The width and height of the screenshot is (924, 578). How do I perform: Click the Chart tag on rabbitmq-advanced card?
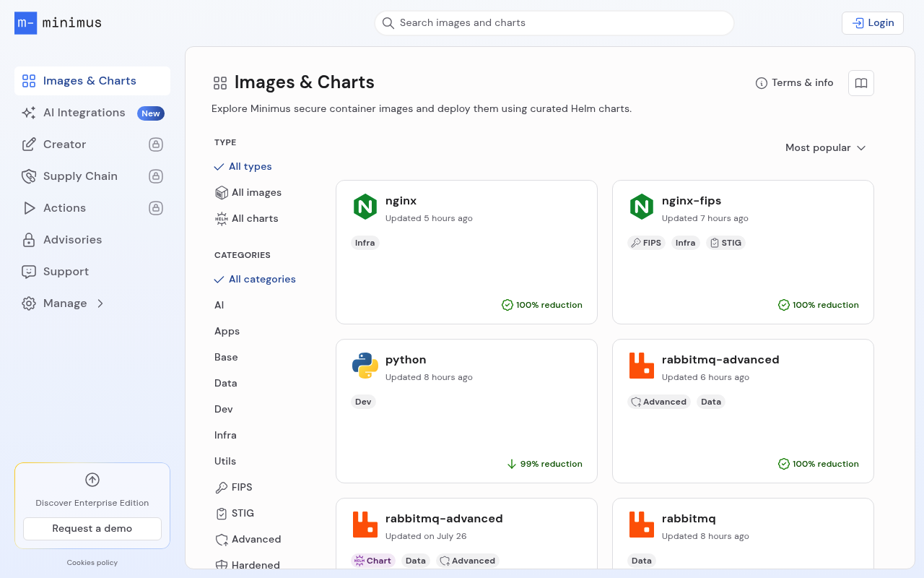tap(373, 561)
